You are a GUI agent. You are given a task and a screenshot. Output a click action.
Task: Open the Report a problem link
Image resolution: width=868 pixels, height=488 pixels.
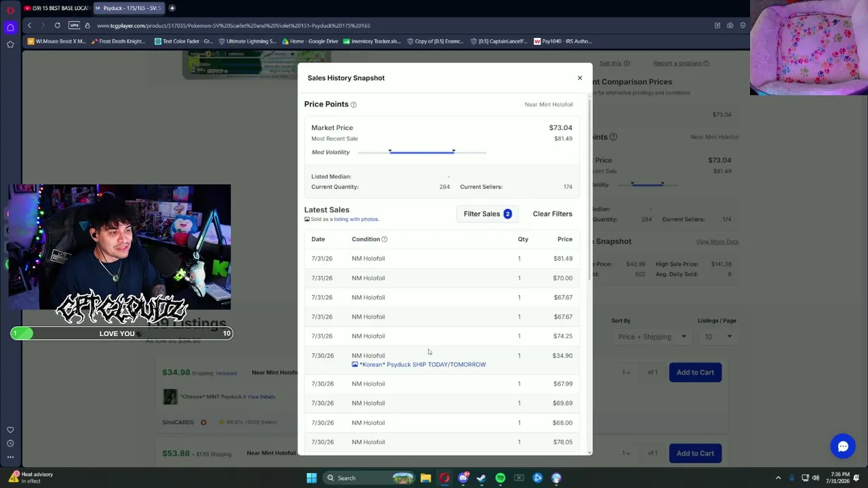tap(677, 64)
